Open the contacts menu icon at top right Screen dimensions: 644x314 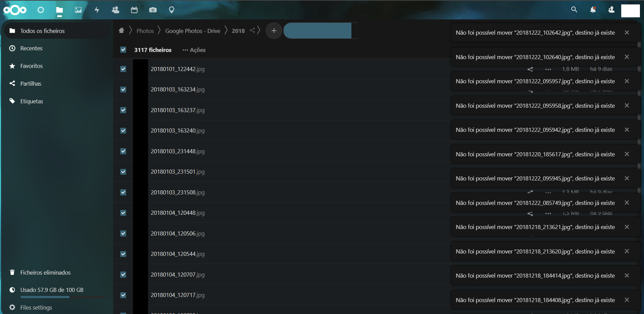pos(611,10)
